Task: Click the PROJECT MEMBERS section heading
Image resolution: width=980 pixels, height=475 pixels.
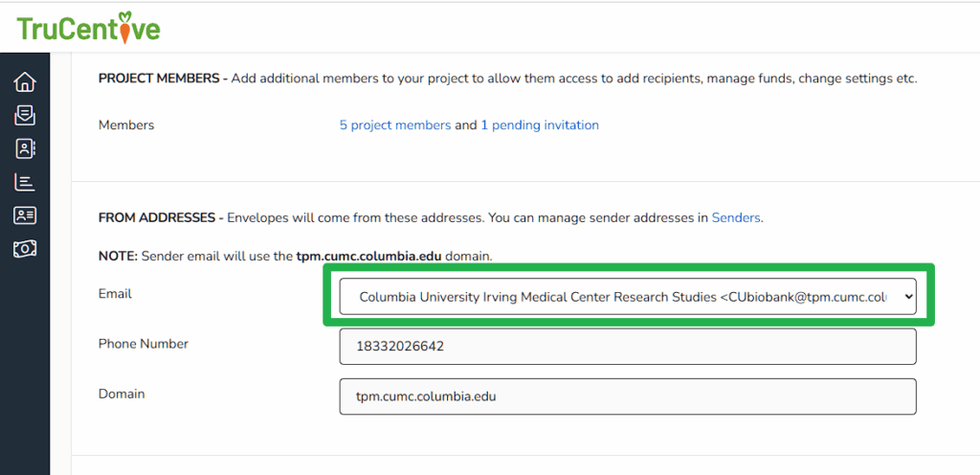Action: click(x=159, y=79)
